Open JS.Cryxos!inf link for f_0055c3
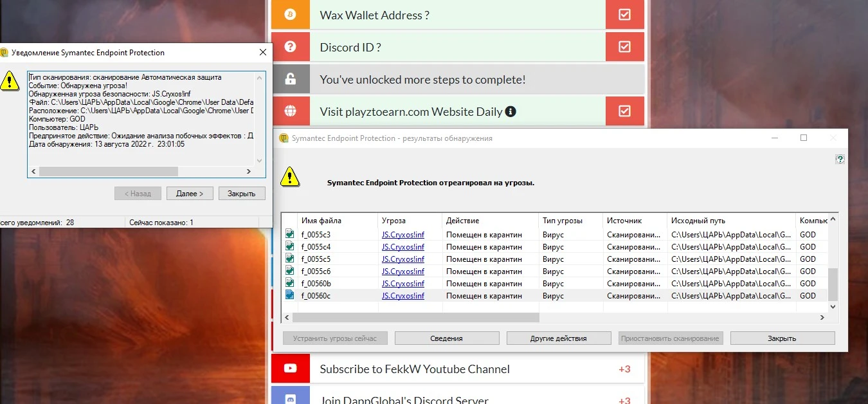Viewport: 868px width, 404px height. pos(403,234)
